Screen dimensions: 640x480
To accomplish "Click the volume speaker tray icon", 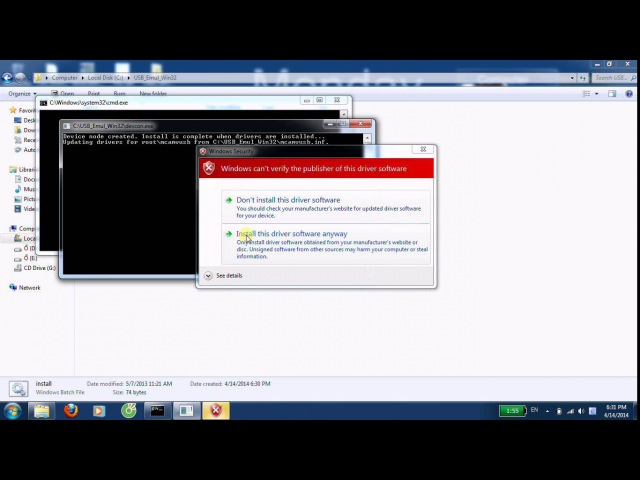I will tap(581, 411).
